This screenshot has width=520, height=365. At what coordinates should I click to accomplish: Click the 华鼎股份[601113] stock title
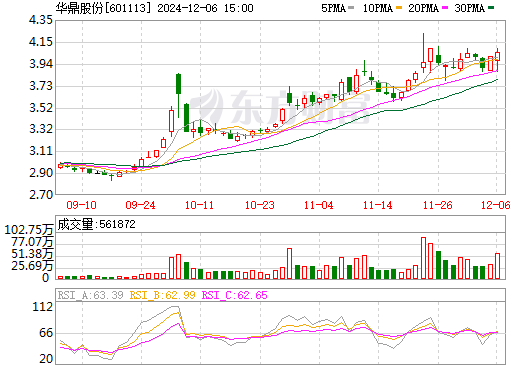tap(103, 8)
